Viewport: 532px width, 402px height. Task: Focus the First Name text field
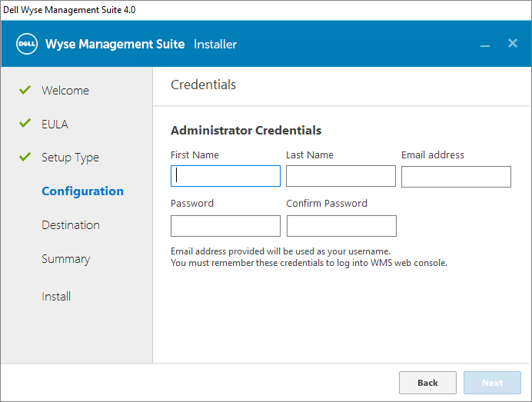point(225,176)
